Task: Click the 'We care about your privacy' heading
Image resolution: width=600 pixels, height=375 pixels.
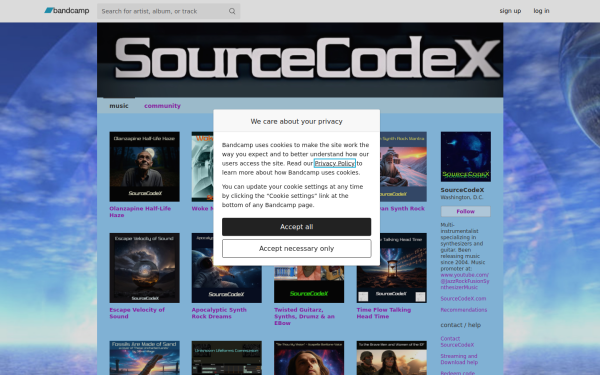Action: 297,121
